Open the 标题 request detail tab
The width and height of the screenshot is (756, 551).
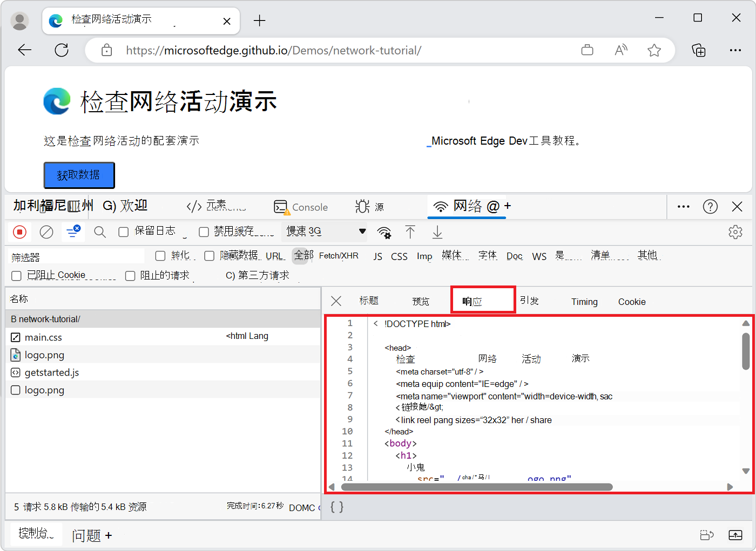369,301
